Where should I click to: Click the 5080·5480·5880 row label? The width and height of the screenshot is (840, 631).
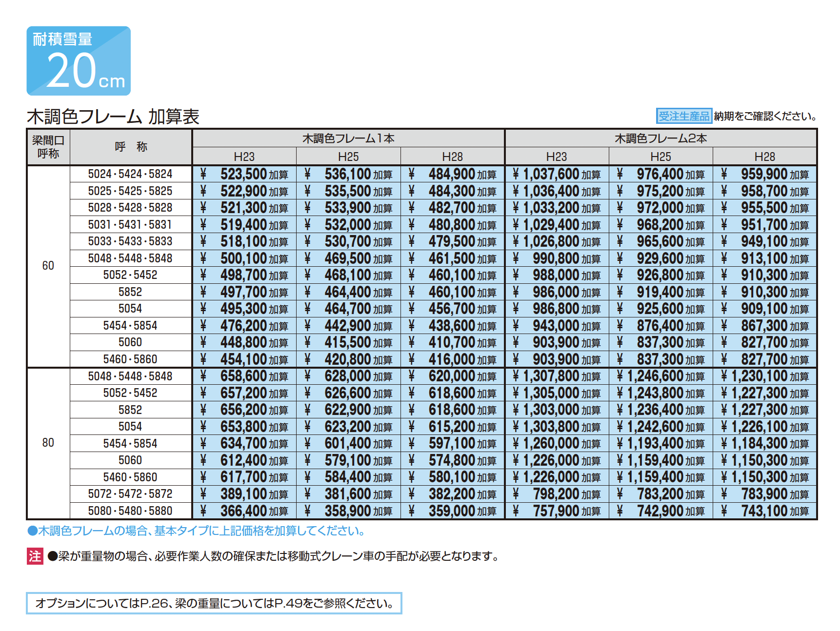click(130, 511)
